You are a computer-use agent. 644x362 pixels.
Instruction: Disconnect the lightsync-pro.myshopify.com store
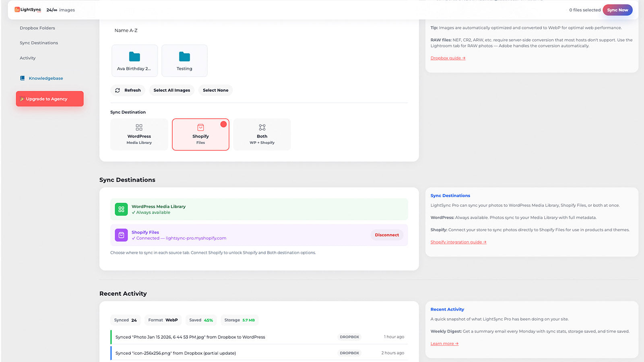pyautogui.click(x=386, y=235)
